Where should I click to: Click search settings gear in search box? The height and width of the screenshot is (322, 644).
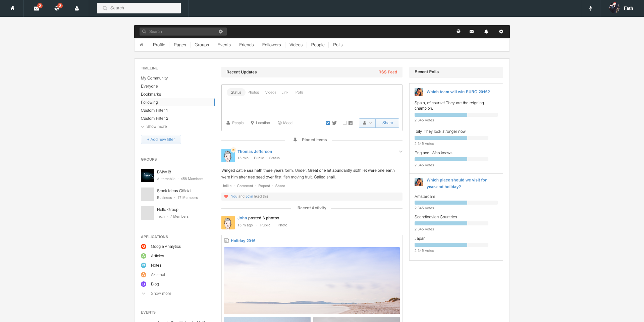click(x=221, y=32)
